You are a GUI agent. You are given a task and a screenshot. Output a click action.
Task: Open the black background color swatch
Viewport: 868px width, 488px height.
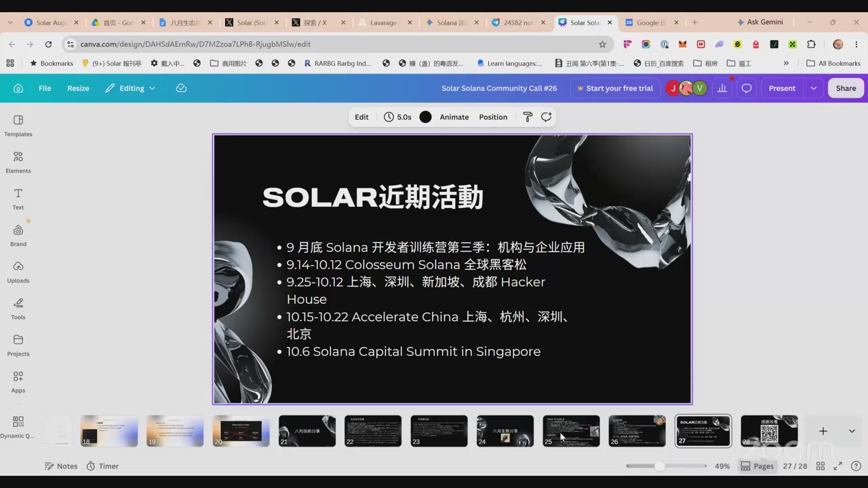[x=425, y=117]
